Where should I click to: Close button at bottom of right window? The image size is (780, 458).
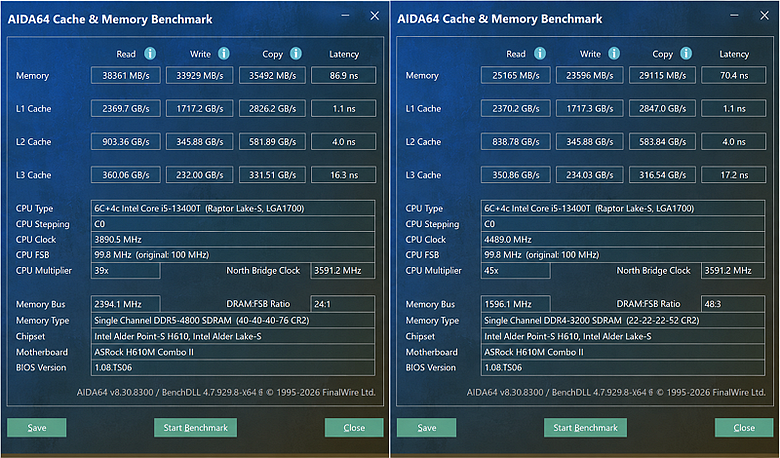[x=744, y=428]
